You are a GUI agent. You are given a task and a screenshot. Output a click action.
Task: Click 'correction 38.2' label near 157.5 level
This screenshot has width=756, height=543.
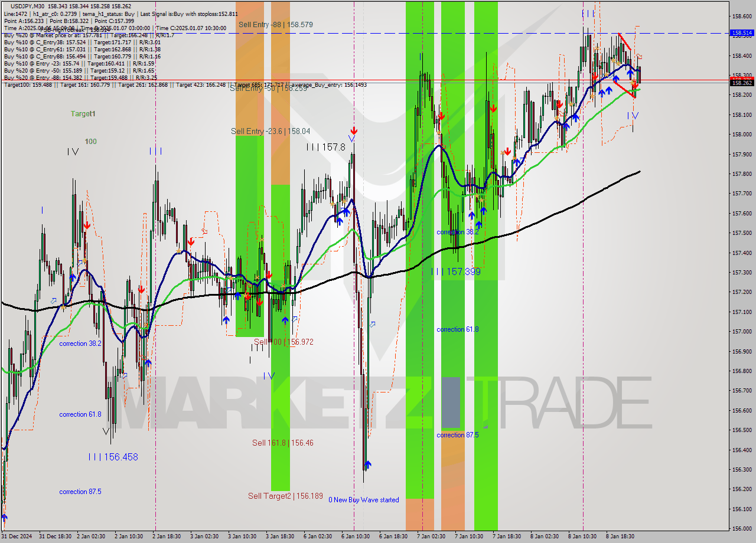[x=458, y=232]
